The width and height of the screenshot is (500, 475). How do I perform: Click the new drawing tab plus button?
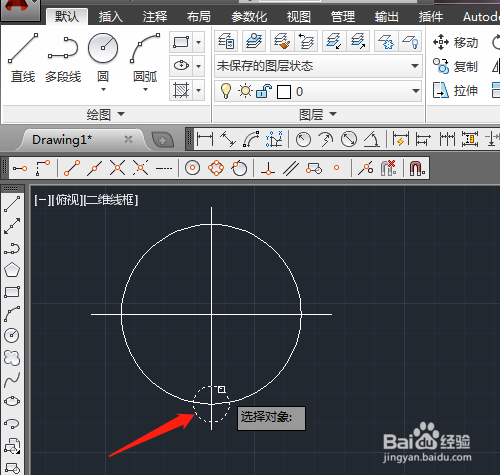tap(163, 140)
